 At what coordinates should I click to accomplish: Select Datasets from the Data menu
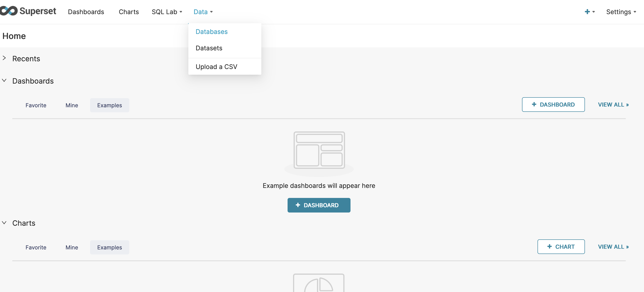209,48
